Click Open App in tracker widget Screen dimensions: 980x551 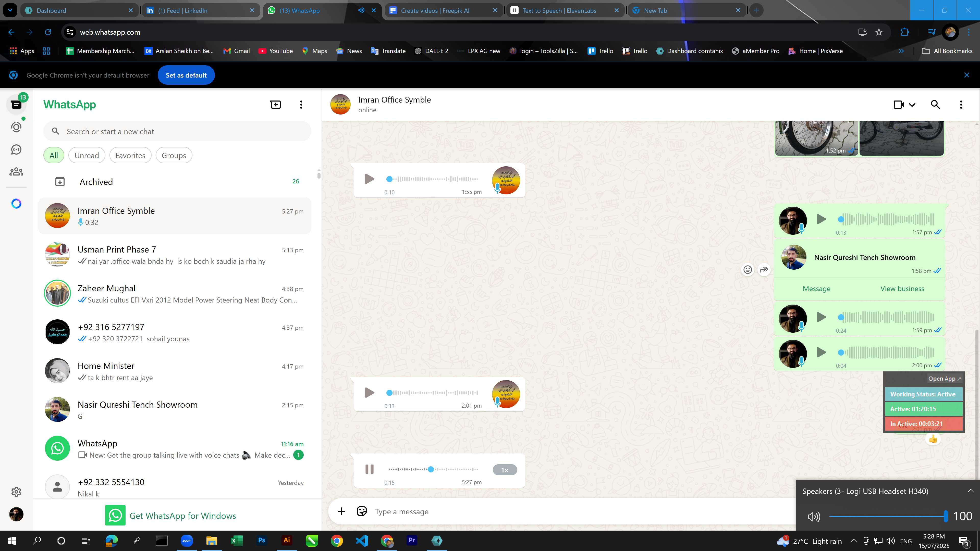[944, 379]
